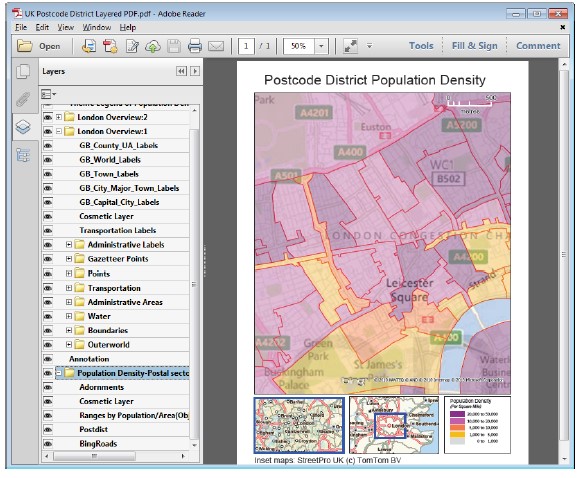Click the Transportation folder icon

coord(80,287)
